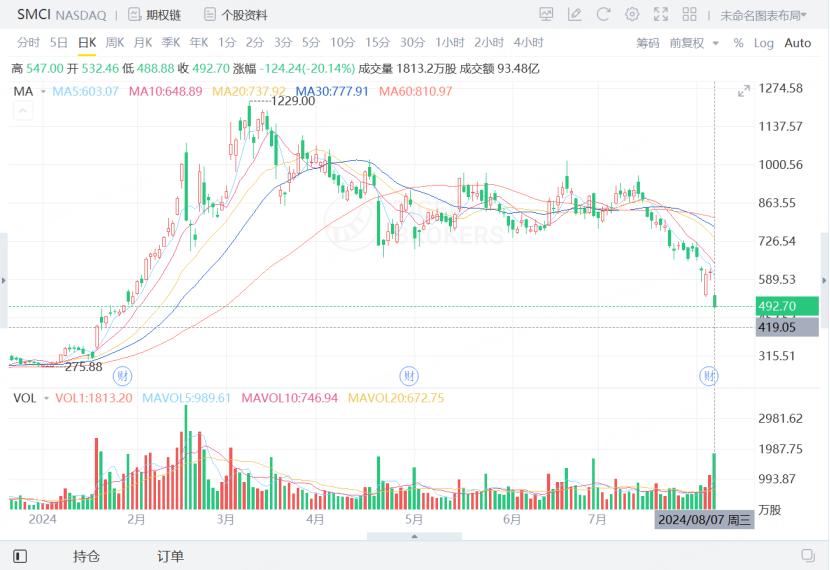Click the MAVOL5:989.61 legend label
830x570 pixels.
tap(186, 398)
